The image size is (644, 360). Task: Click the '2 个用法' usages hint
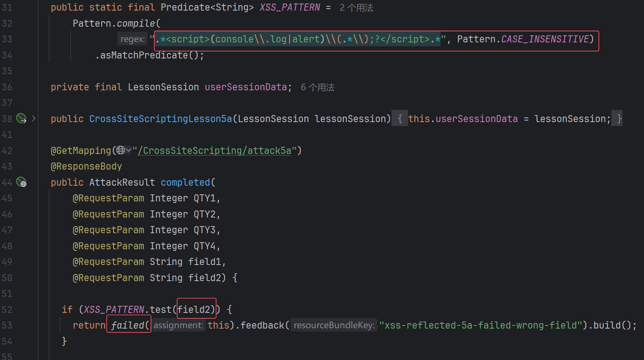coord(357,7)
